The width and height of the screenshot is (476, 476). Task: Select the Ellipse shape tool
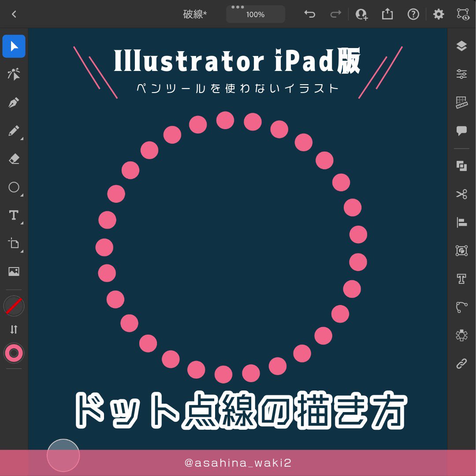[x=14, y=187]
